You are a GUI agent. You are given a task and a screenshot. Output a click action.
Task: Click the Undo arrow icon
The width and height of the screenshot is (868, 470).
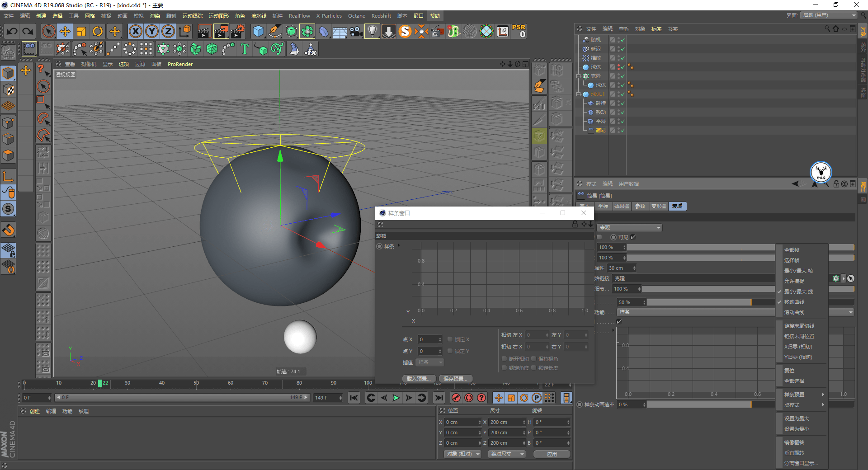pos(12,32)
